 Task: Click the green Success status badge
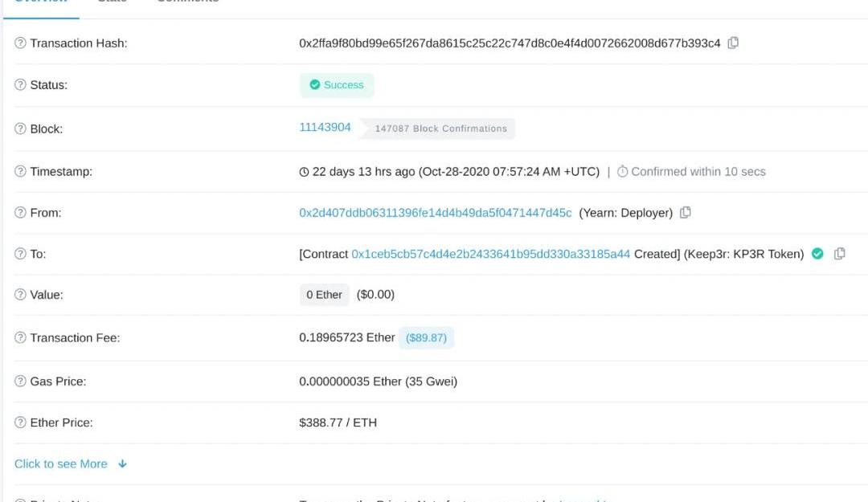(337, 85)
